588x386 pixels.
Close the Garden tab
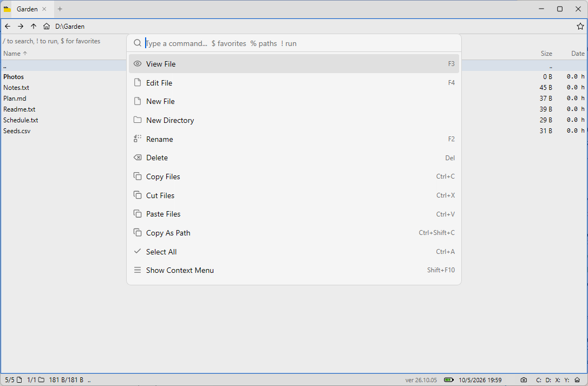click(44, 9)
